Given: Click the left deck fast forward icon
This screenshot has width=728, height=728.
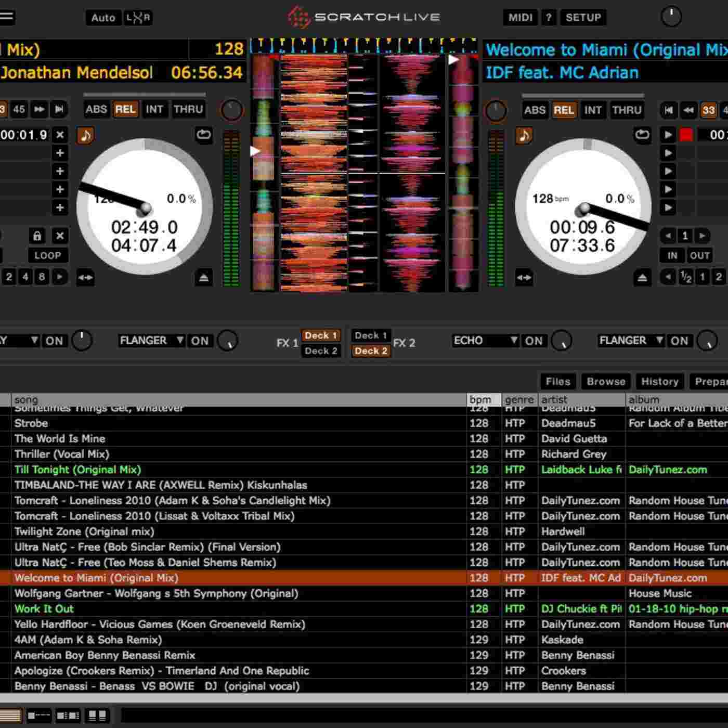Looking at the screenshot, I should [x=39, y=109].
